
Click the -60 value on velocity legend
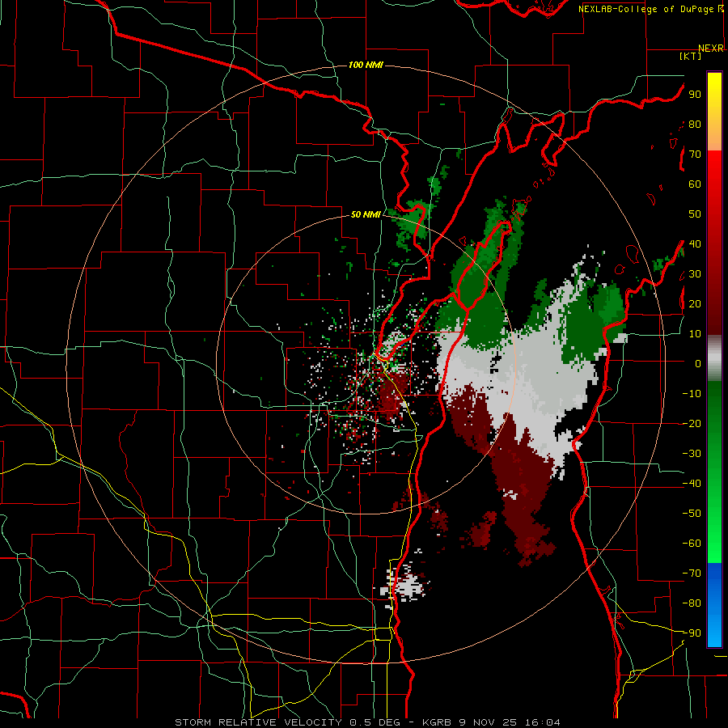click(692, 544)
